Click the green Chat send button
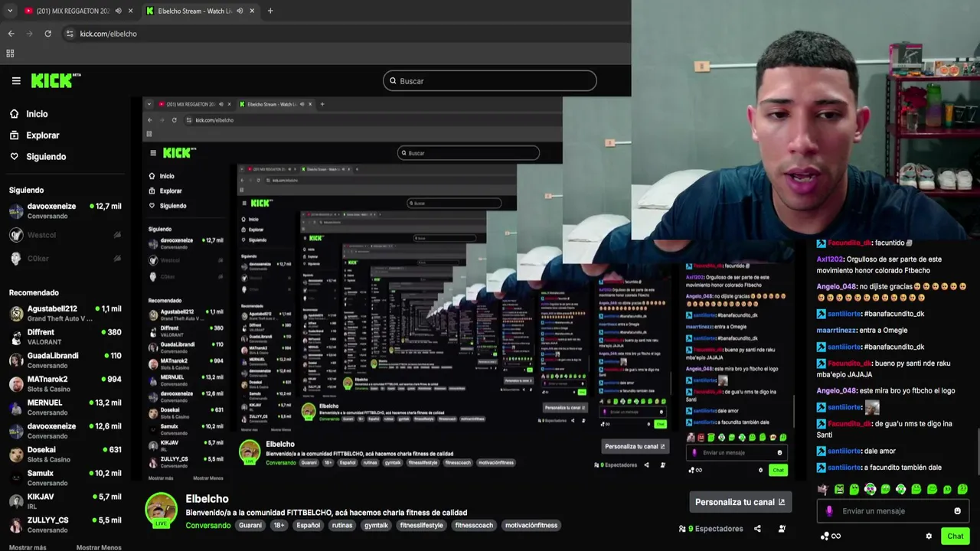Viewport: 980px width, 551px height. click(x=955, y=536)
